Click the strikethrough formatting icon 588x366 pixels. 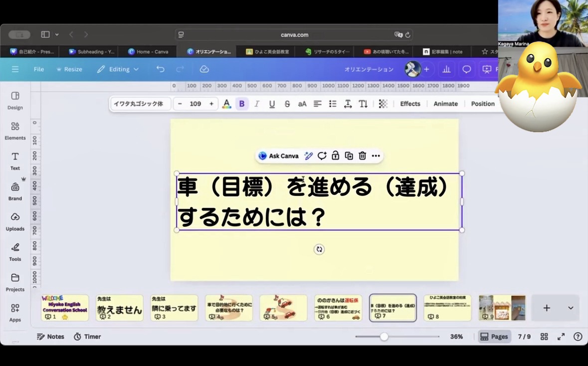click(287, 104)
